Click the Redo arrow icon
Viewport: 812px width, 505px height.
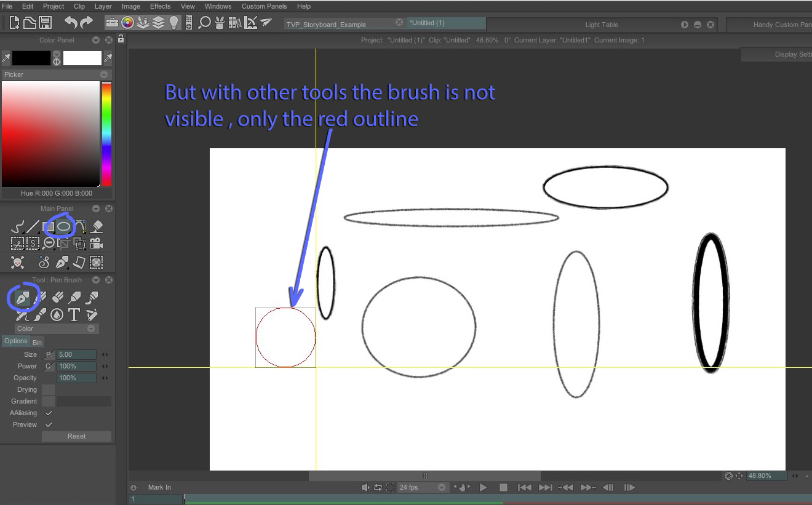pyautogui.click(x=87, y=23)
